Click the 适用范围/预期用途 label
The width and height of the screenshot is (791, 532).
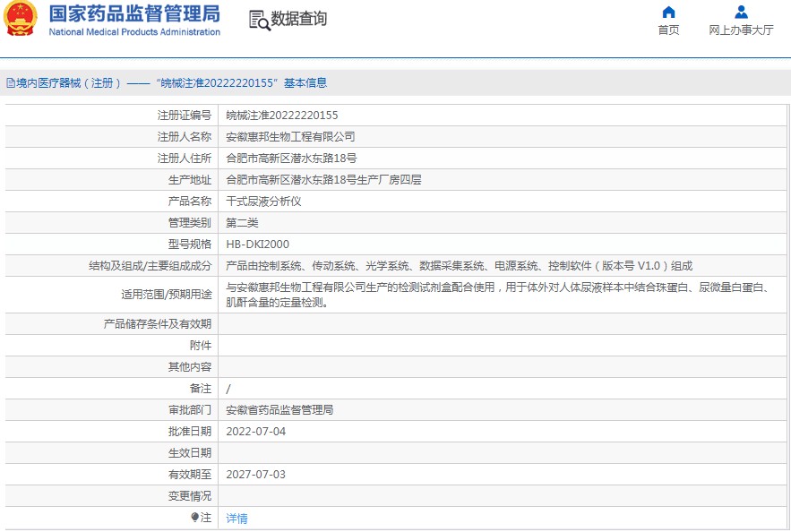tap(166, 295)
